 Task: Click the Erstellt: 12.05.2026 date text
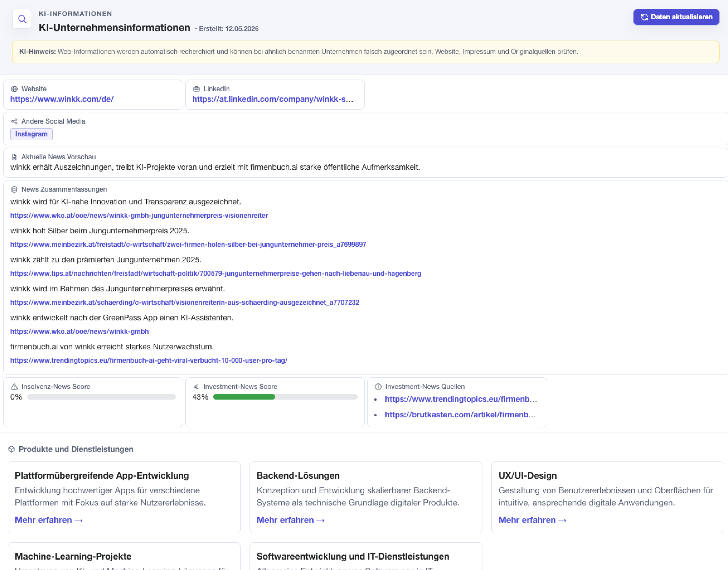coord(229,29)
